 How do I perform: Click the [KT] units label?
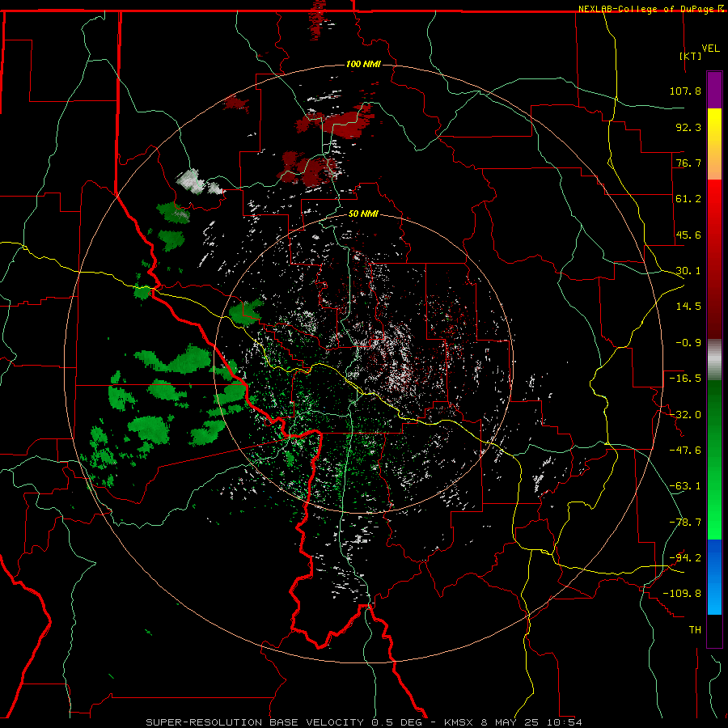(x=691, y=56)
